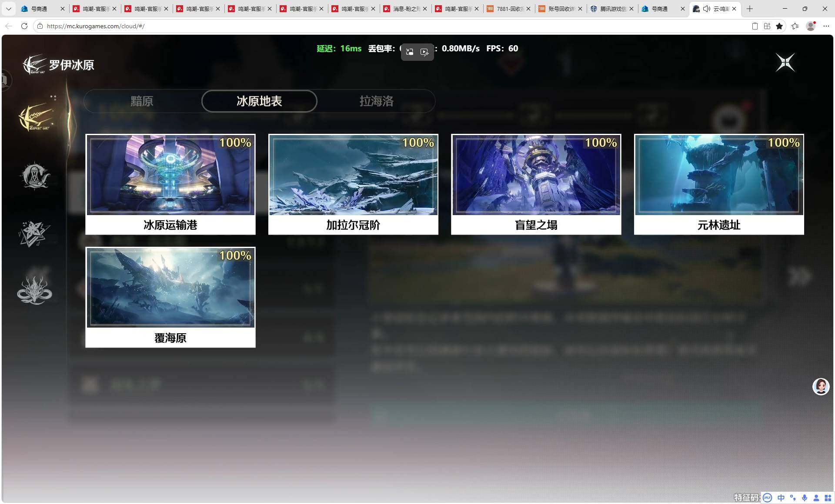The image size is (835, 504).
Task: Open the 加拉尔冠阶 area card
Action: [x=353, y=184]
